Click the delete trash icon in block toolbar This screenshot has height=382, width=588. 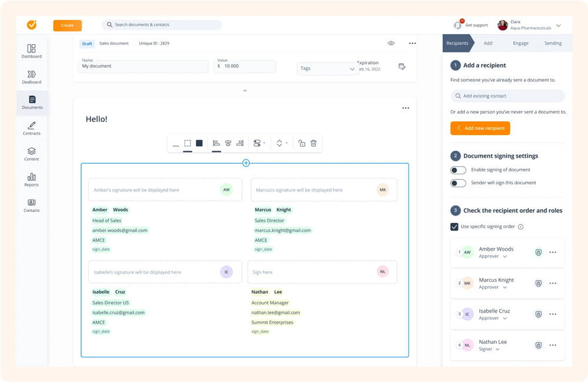pyautogui.click(x=313, y=143)
